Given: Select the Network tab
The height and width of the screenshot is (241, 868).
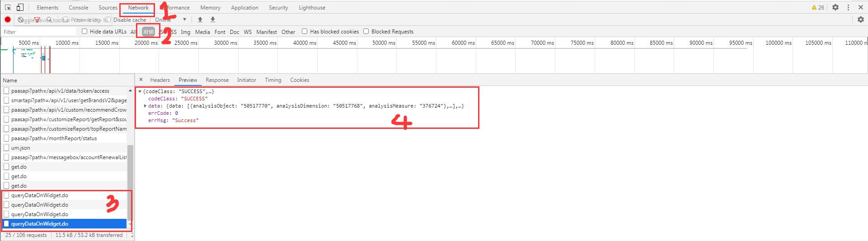Looking at the screenshot, I should [138, 8].
